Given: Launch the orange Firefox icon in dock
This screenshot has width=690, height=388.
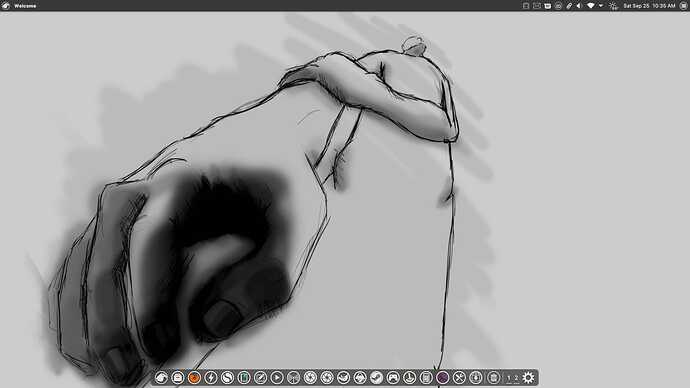Looking at the screenshot, I should pos(194,377).
